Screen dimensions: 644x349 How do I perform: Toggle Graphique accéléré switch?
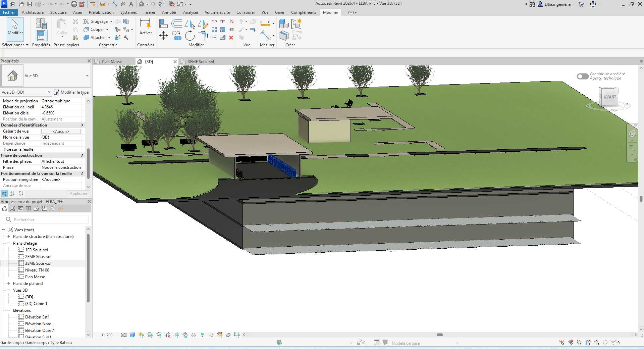[583, 76]
